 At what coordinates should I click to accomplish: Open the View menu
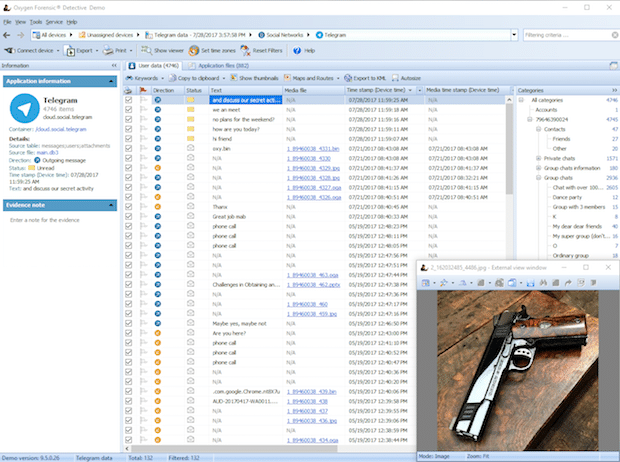coord(21,22)
